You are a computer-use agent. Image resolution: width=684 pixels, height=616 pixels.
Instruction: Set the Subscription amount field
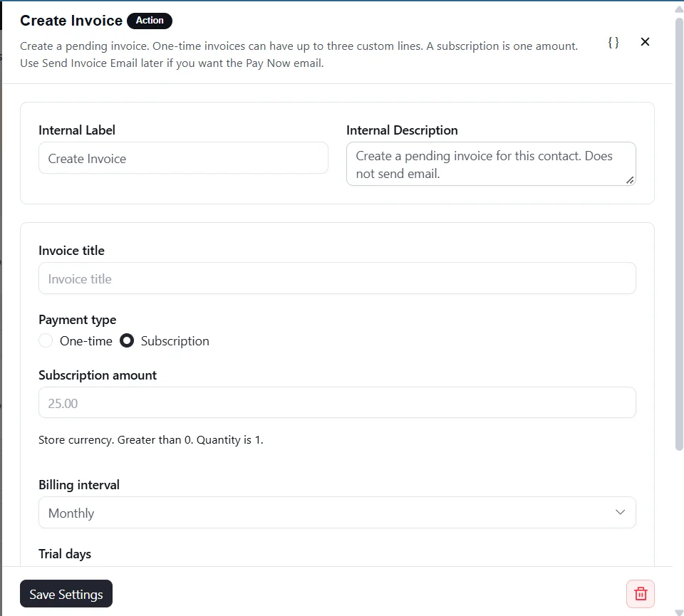(x=337, y=402)
